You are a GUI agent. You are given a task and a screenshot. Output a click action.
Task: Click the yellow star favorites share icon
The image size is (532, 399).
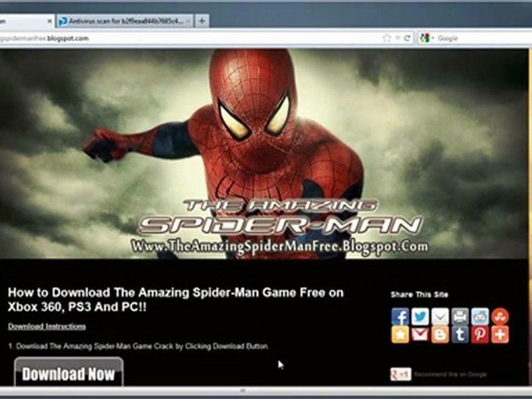point(400,335)
